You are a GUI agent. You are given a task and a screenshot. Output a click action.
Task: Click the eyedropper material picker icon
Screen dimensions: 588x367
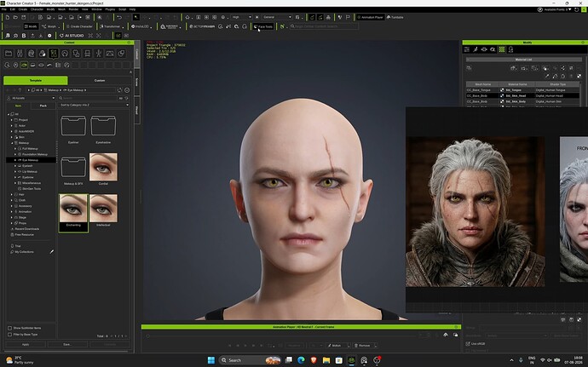[547, 76]
